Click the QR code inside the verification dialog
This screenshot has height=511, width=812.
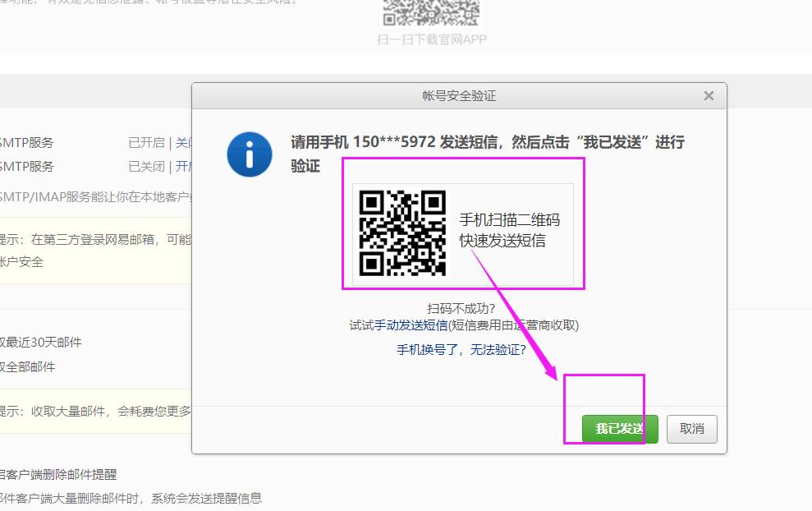pos(402,233)
